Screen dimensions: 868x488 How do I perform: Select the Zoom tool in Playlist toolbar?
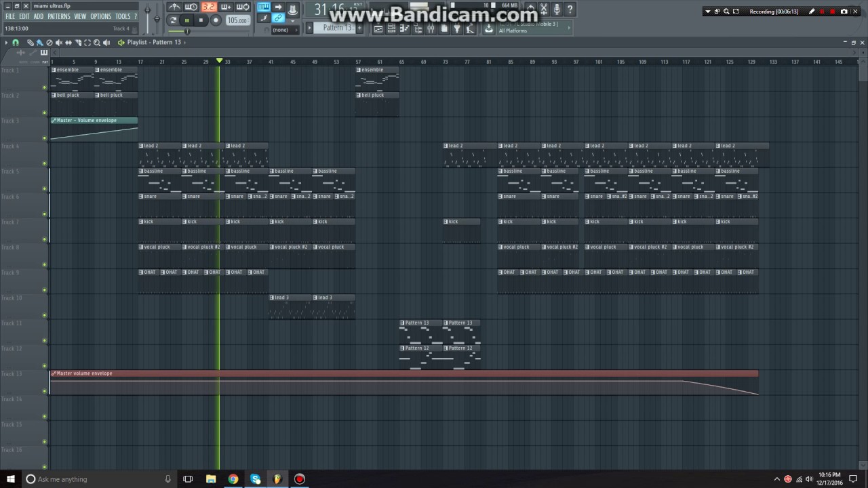97,43
